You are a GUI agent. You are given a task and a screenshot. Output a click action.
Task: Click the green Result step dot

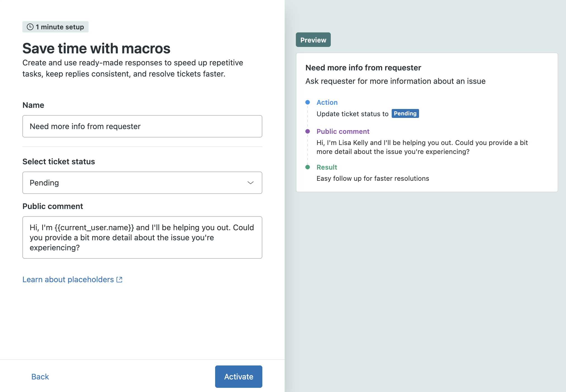[x=308, y=167]
